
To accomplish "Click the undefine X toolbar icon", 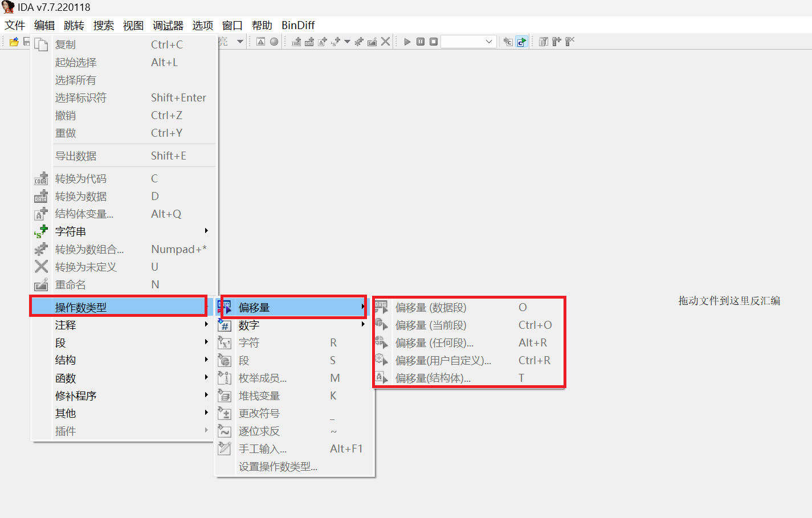I will pos(386,42).
